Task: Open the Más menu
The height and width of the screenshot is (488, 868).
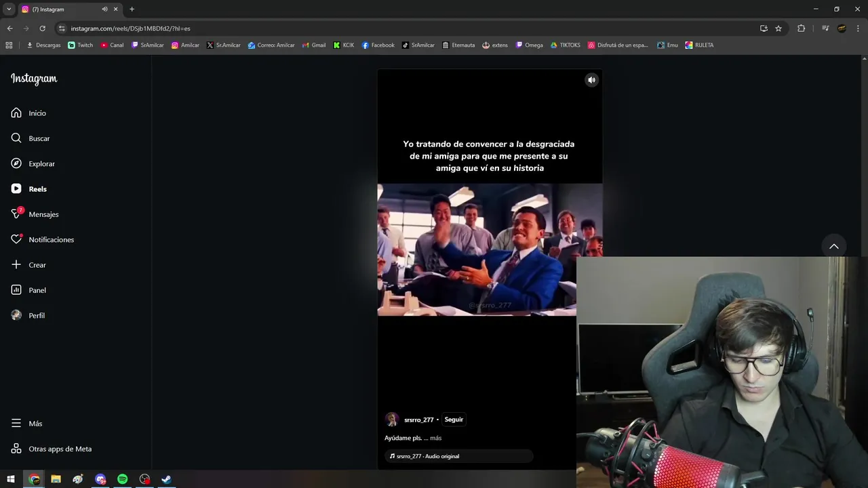Action: pos(26,424)
